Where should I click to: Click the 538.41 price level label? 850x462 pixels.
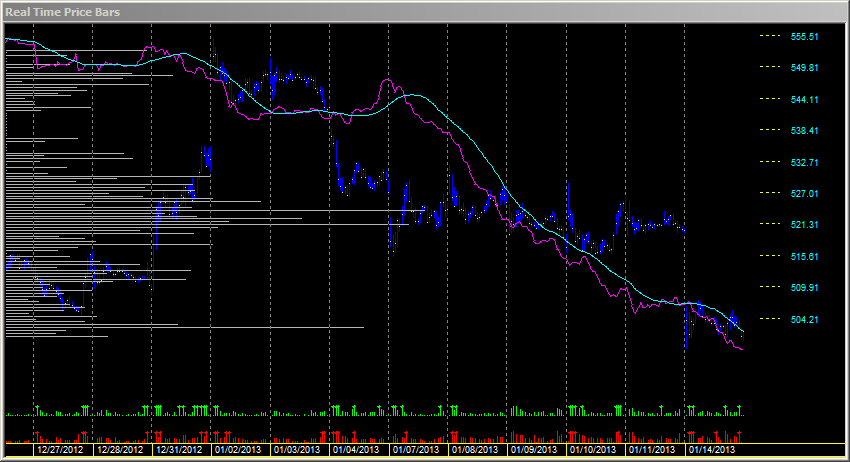[x=804, y=131]
